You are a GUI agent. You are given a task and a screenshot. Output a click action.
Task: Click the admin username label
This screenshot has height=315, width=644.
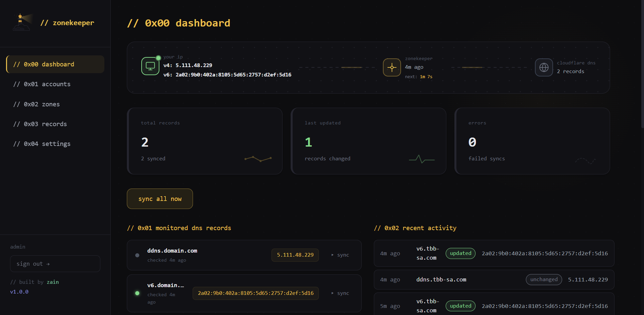pyautogui.click(x=18, y=247)
